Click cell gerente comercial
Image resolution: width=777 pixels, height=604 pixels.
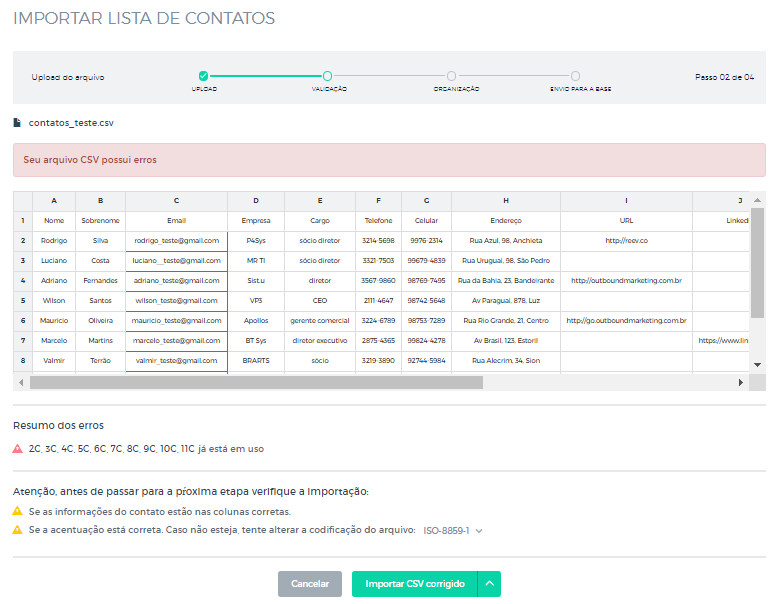(x=320, y=321)
